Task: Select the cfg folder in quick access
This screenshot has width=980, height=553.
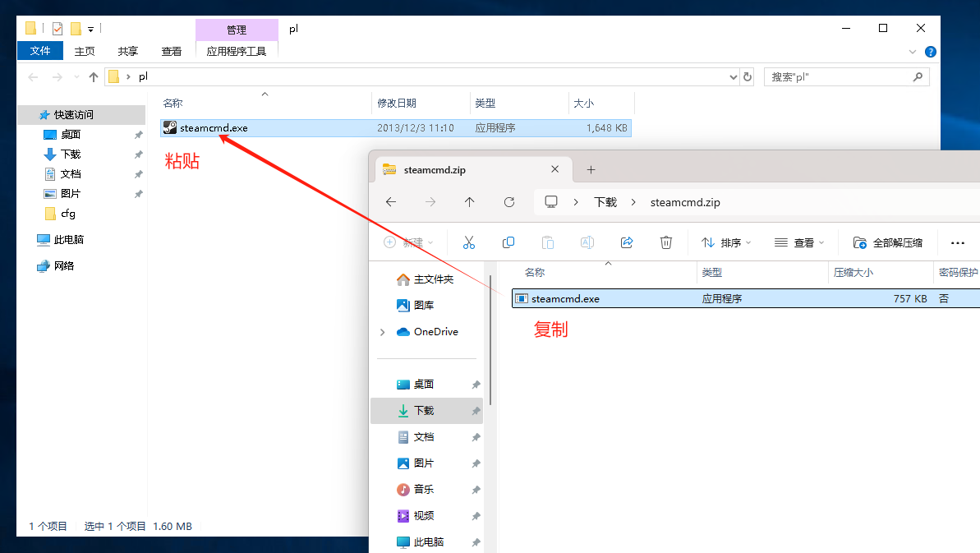Action: click(68, 214)
